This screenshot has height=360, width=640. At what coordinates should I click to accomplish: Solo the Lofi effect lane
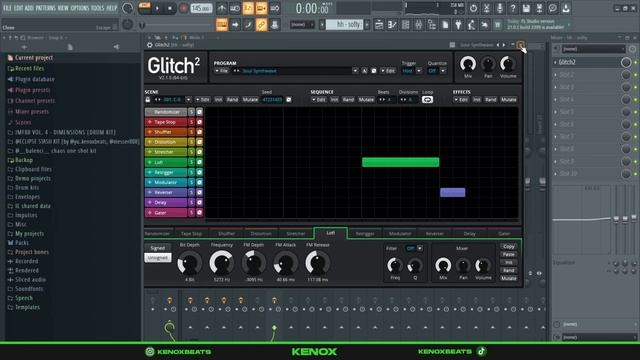click(x=191, y=162)
